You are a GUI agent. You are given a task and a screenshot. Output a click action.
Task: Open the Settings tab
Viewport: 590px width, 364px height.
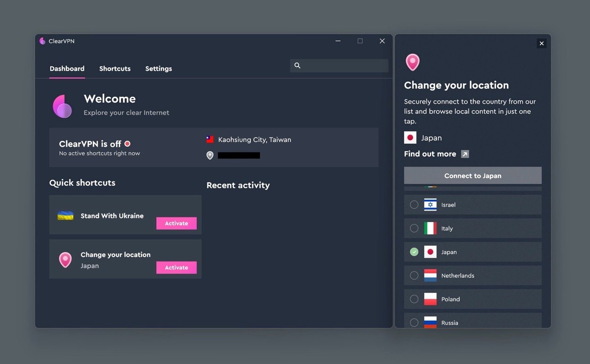[159, 69]
